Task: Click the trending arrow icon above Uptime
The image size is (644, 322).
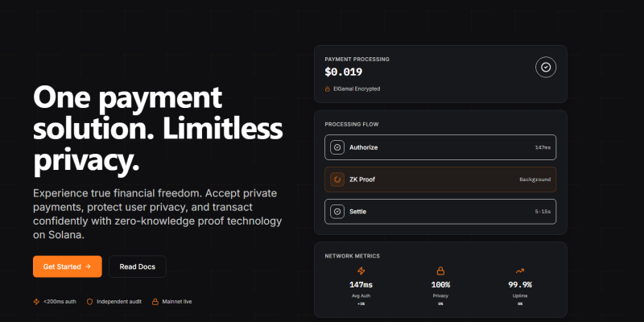Action: tap(520, 271)
